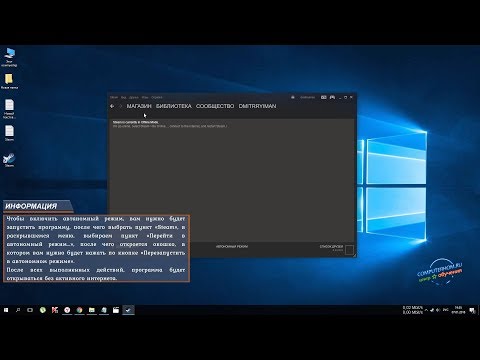This screenshot has height=360, width=480.
Task: Activate the Steam taskbar button
Action: tap(128, 310)
